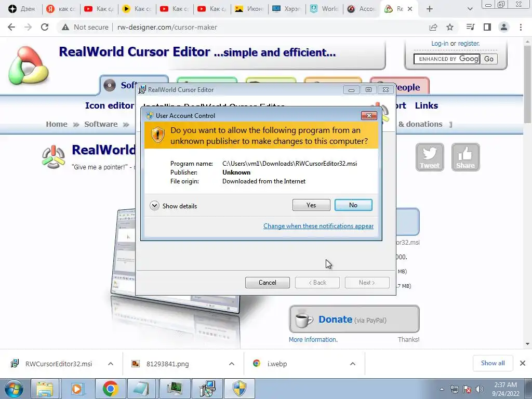Click the UAC shield taskbar icon
The height and width of the screenshot is (399, 532).
pos(240,389)
